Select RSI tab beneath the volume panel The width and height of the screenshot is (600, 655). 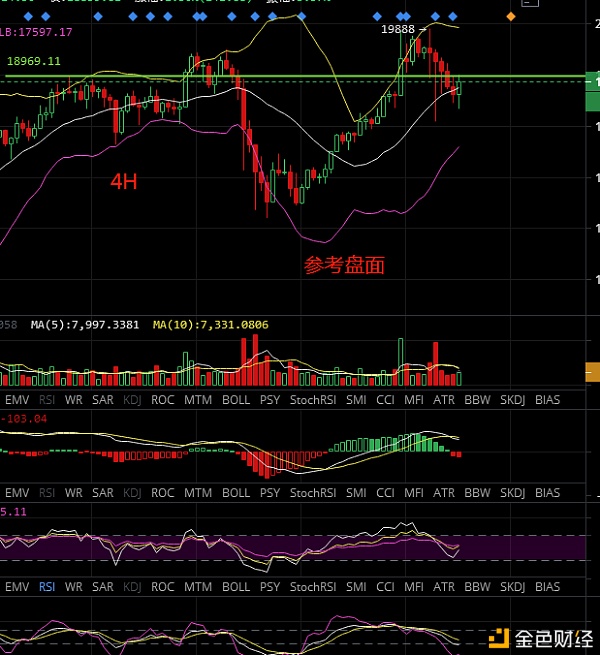tap(47, 400)
